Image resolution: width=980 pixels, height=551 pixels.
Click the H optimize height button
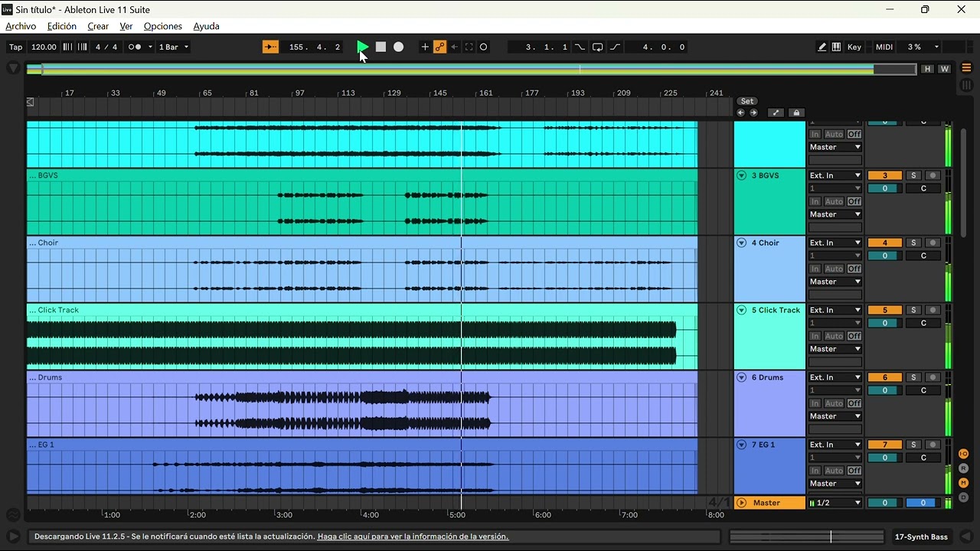click(x=928, y=69)
